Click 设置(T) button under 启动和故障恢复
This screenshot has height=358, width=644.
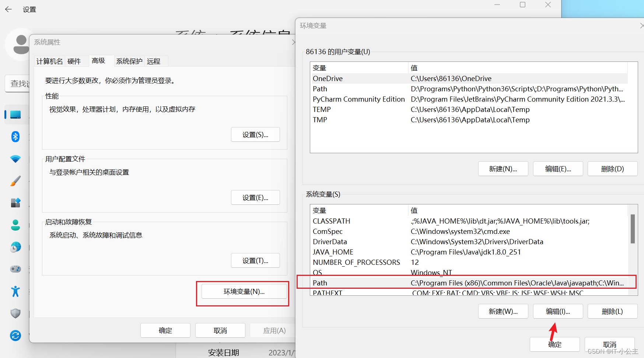coord(255,260)
